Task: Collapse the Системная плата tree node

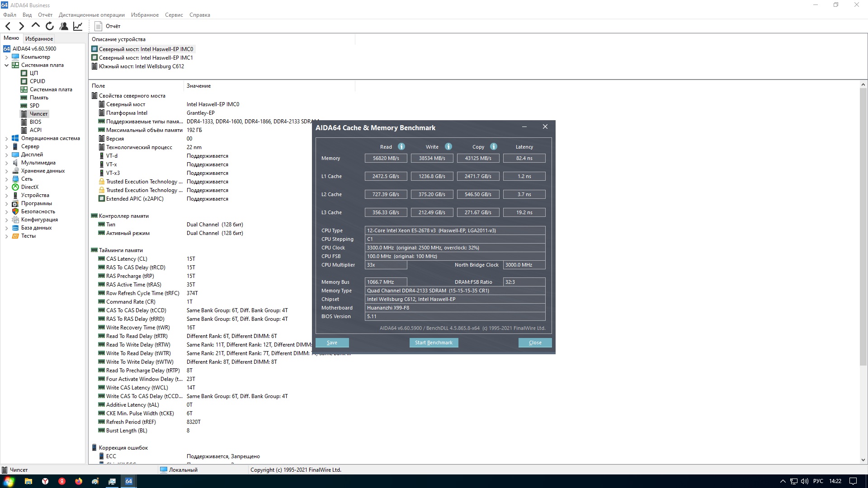Action: [6, 66]
